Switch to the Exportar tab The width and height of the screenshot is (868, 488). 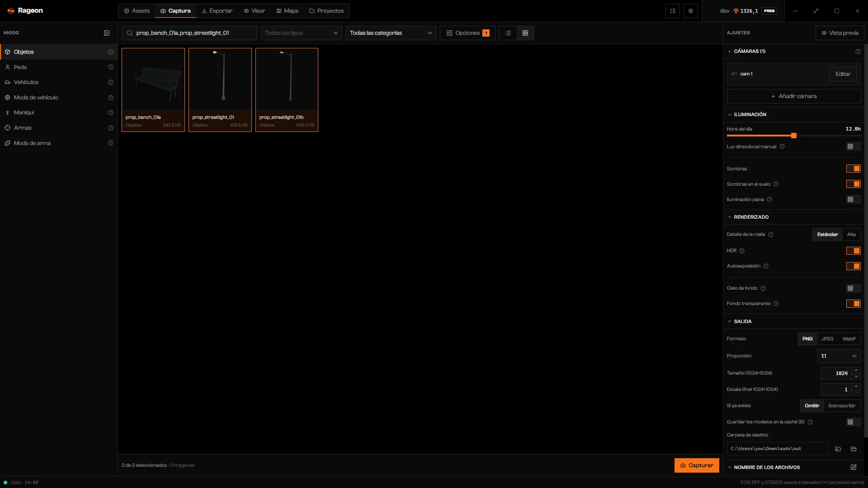[217, 11]
